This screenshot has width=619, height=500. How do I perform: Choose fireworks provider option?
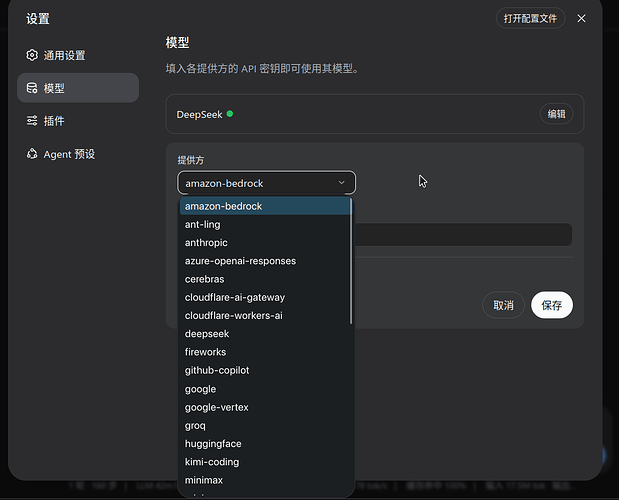pyautogui.click(x=265, y=352)
